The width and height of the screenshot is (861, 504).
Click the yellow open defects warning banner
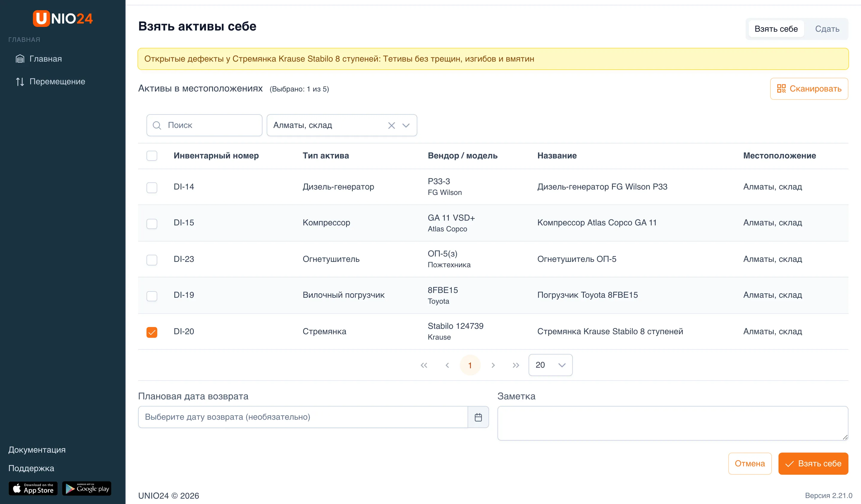(493, 59)
